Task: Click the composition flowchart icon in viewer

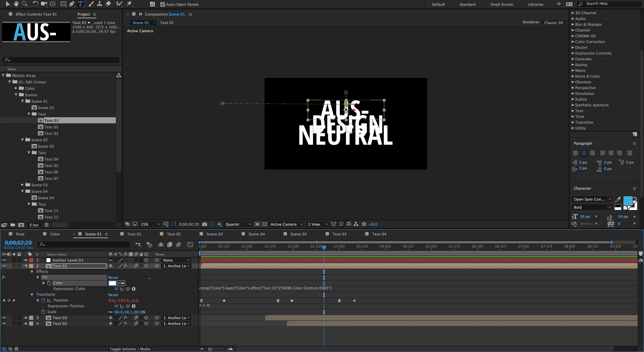Action: tap(356, 224)
